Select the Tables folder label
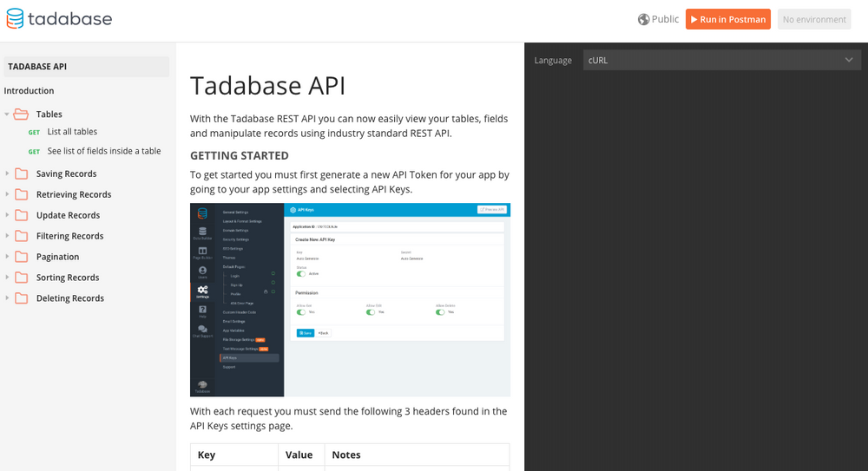Viewport: 868px width, 471px height. (x=49, y=114)
